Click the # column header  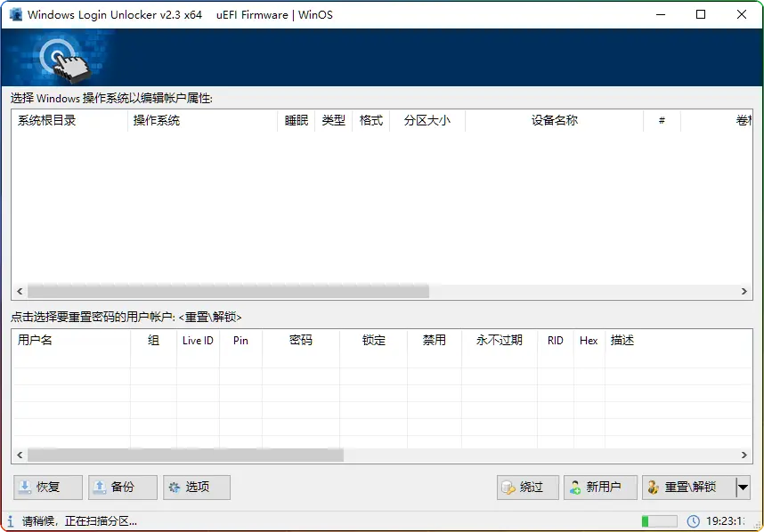(662, 120)
